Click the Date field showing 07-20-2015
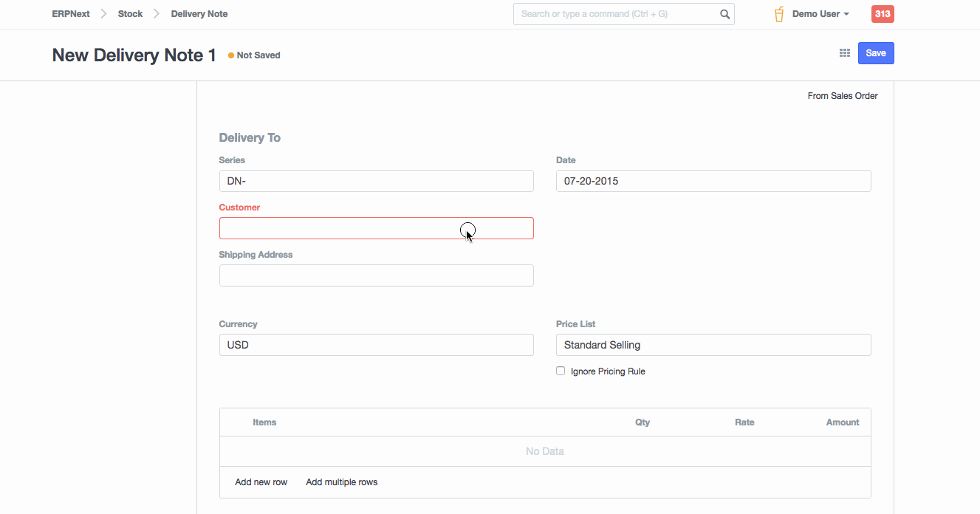Screen dimensions: 980x514 713,181
